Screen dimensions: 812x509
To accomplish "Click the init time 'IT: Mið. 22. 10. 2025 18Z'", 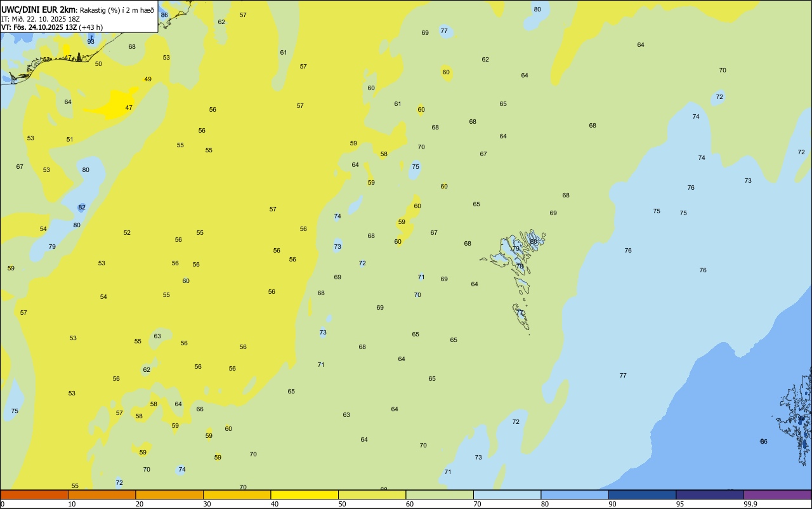I will tap(41, 19).
